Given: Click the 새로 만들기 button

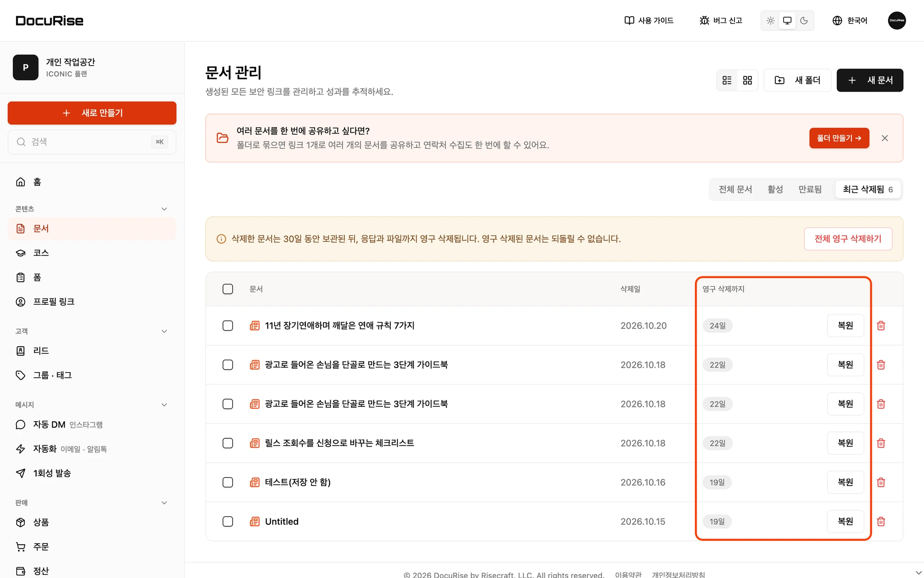Looking at the screenshot, I should tap(92, 113).
